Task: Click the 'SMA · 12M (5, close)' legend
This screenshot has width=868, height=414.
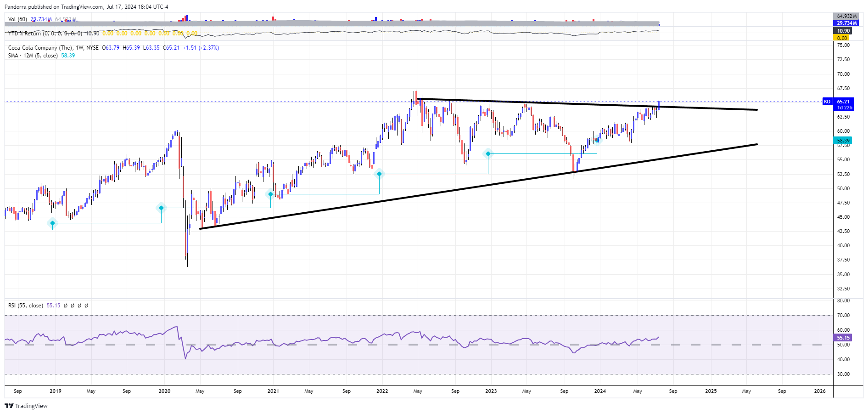Action: click(33, 56)
